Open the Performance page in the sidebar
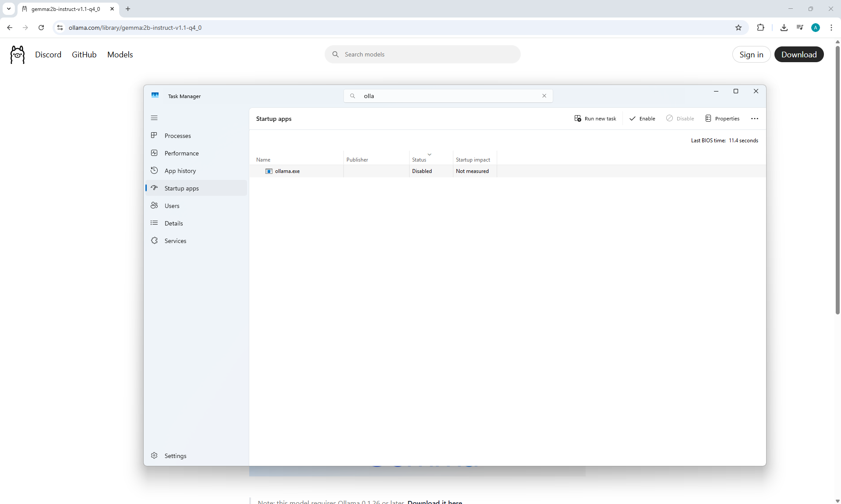 [x=181, y=153]
